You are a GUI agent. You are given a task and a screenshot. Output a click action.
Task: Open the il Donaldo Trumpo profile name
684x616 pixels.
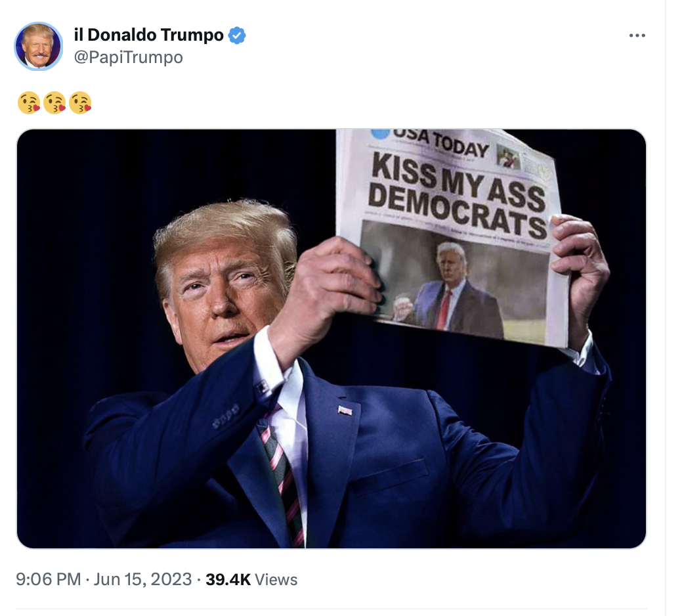(149, 35)
